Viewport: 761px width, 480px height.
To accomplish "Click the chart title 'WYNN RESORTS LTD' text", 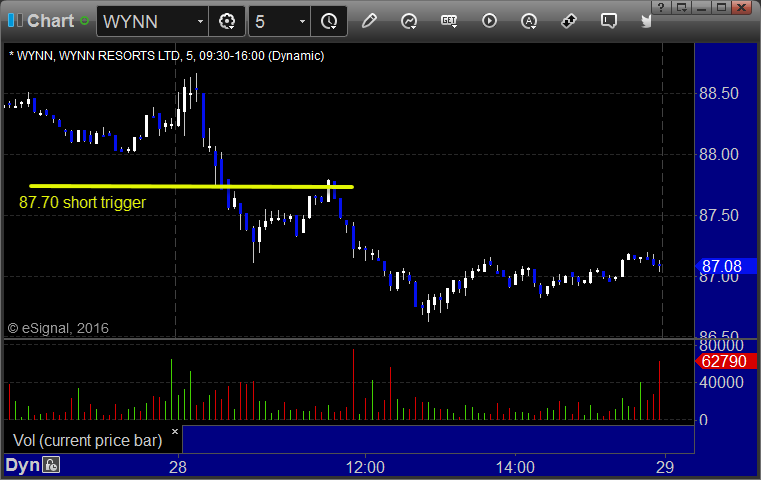I will [x=119, y=56].
